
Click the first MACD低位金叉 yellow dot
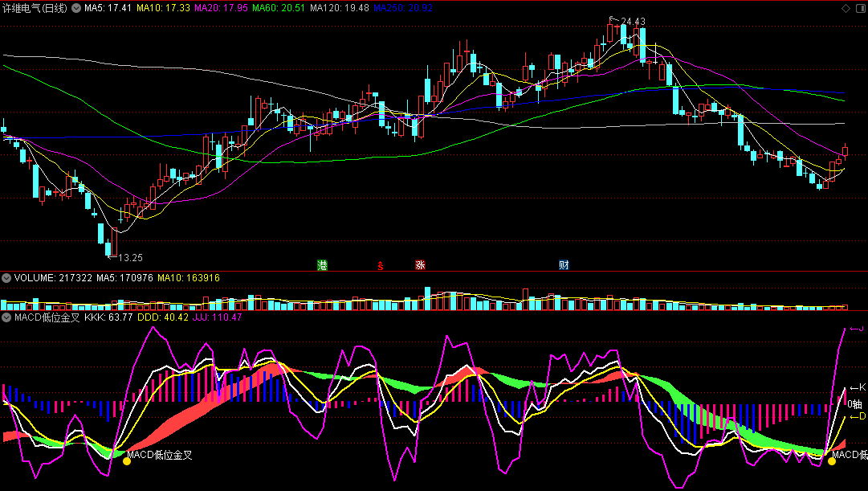click(x=127, y=461)
